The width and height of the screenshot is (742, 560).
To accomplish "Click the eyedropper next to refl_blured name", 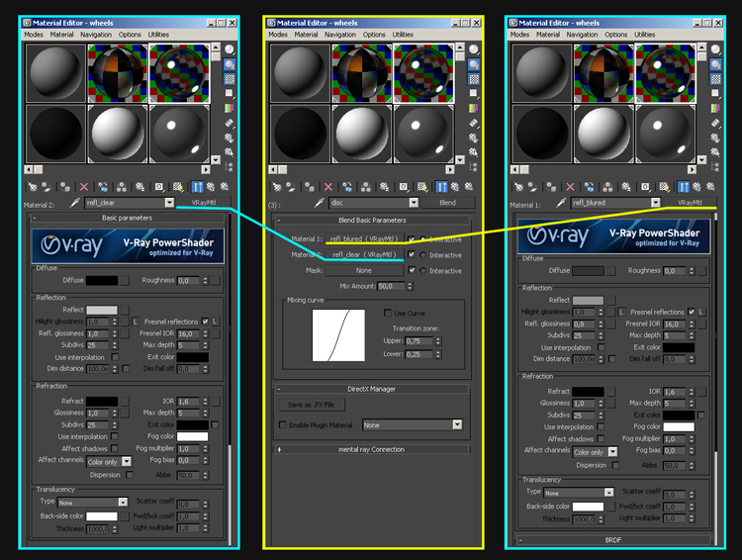I will [x=560, y=203].
